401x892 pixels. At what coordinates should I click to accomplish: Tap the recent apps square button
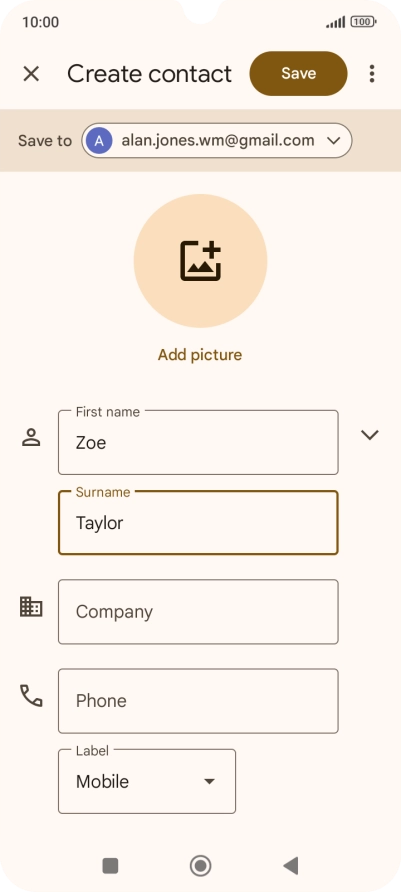pyautogui.click(x=110, y=866)
